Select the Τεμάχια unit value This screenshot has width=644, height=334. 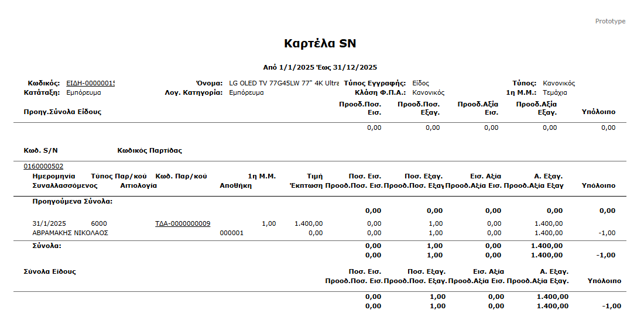pyautogui.click(x=555, y=93)
